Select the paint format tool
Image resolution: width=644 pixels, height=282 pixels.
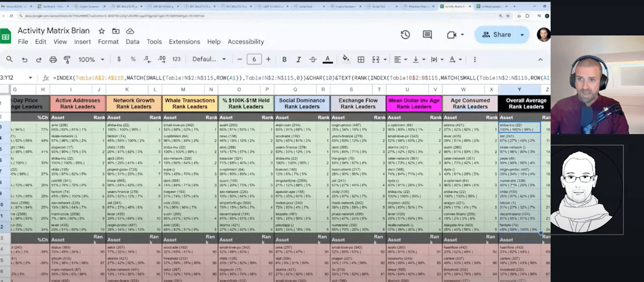(x=67, y=60)
